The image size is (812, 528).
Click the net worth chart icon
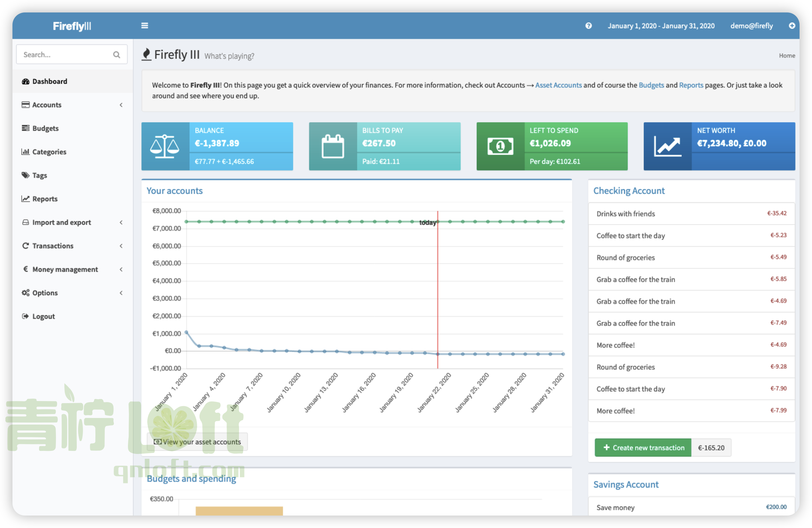coord(667,146)
